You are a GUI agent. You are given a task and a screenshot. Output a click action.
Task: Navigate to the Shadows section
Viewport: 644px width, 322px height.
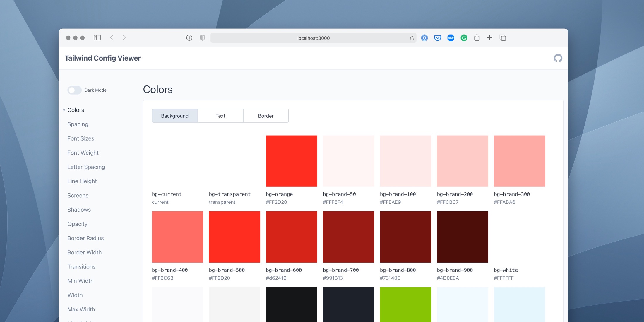pos(79,210)
